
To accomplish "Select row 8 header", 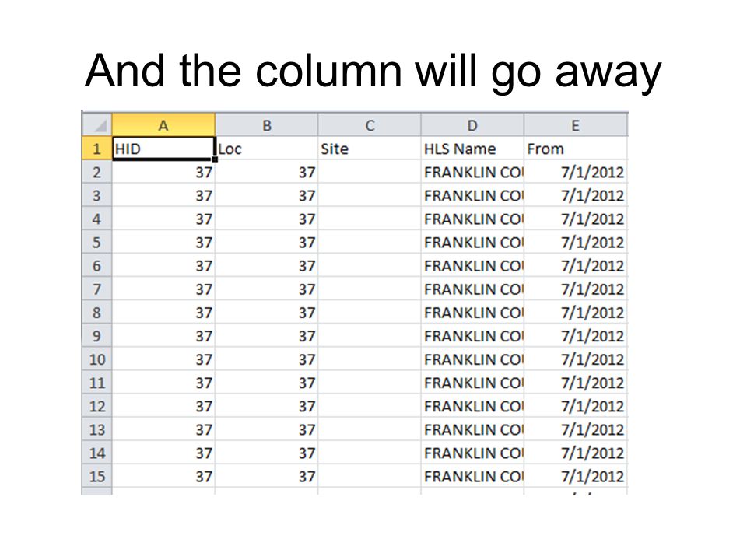I will [x=97, y=313].
